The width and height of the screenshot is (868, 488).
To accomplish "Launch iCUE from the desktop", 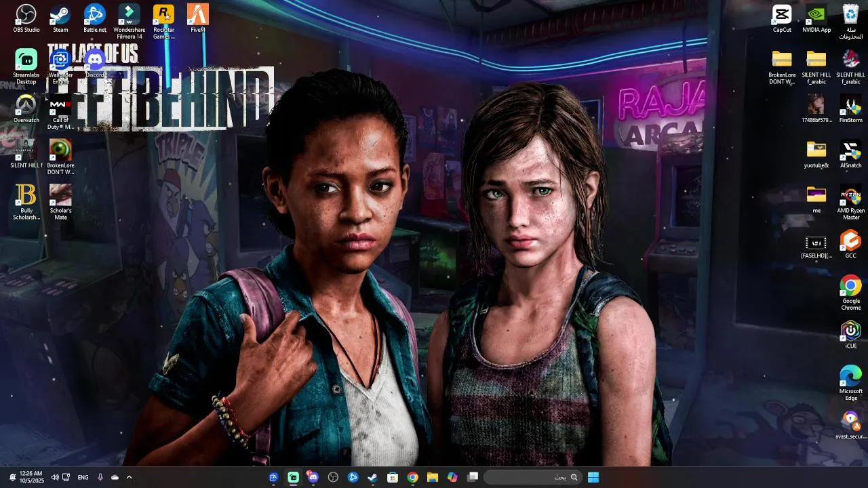I will click(851, 334).
